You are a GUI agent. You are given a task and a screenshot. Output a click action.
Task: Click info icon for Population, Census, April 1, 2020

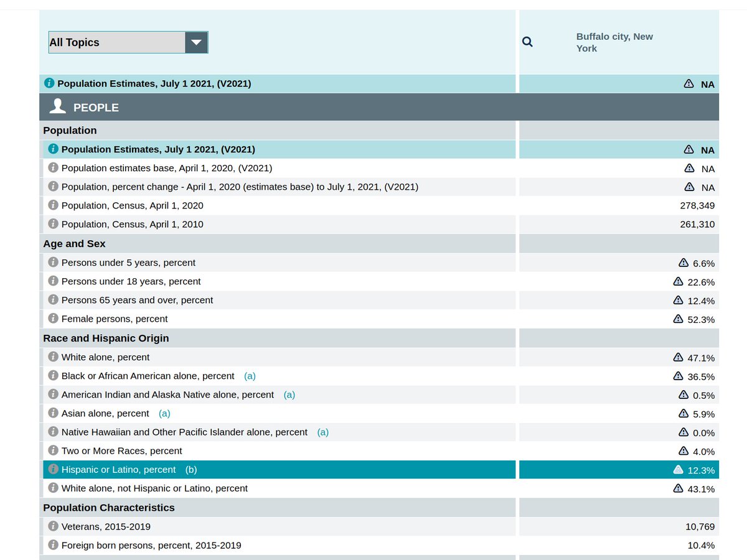[54, 205]
